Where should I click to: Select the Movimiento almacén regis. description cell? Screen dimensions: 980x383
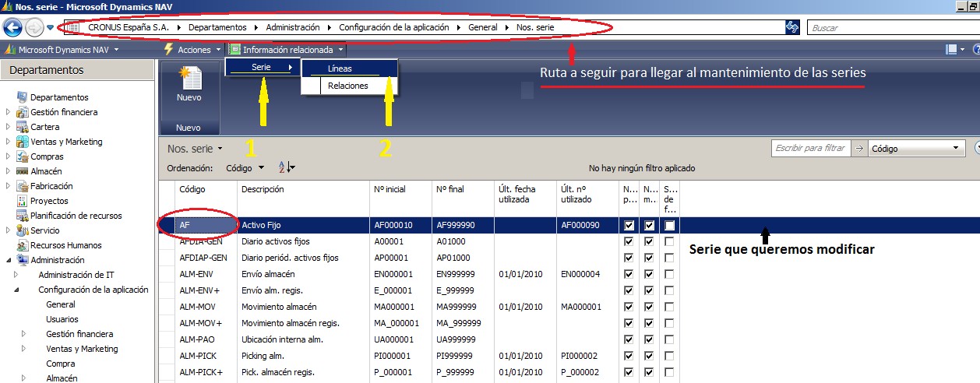(x=303, y=323)
